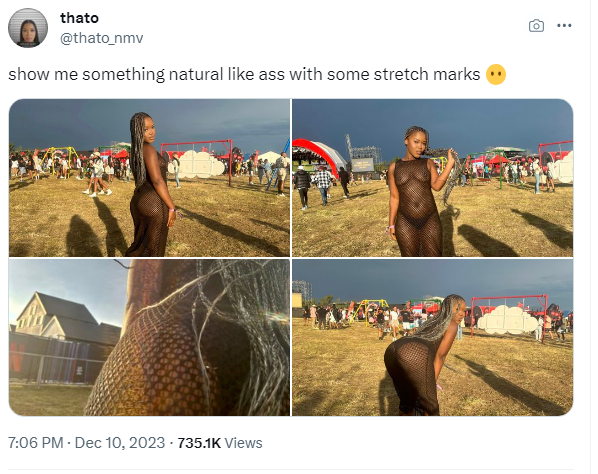Viewport: 598px width, 474px height.
Task: Click the 7:06 PM timestamp
Action: pyautogui.click(x=35, y=443)
